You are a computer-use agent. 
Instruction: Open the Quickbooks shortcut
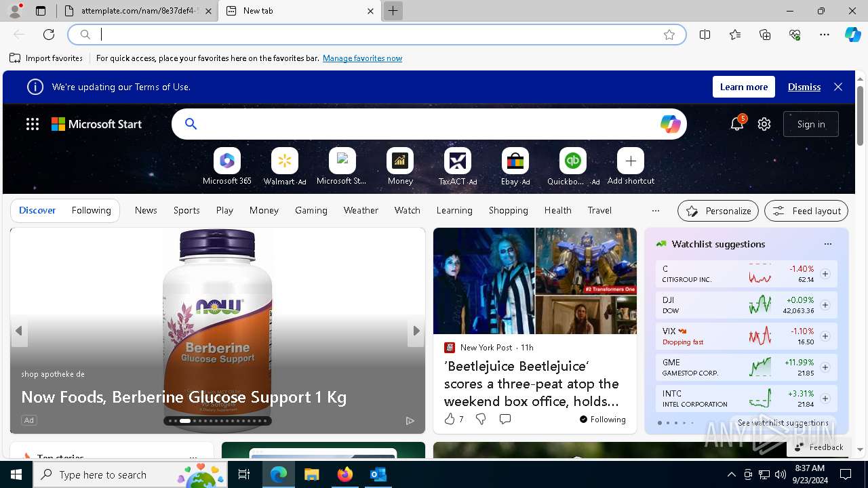(x=573, y=167)
